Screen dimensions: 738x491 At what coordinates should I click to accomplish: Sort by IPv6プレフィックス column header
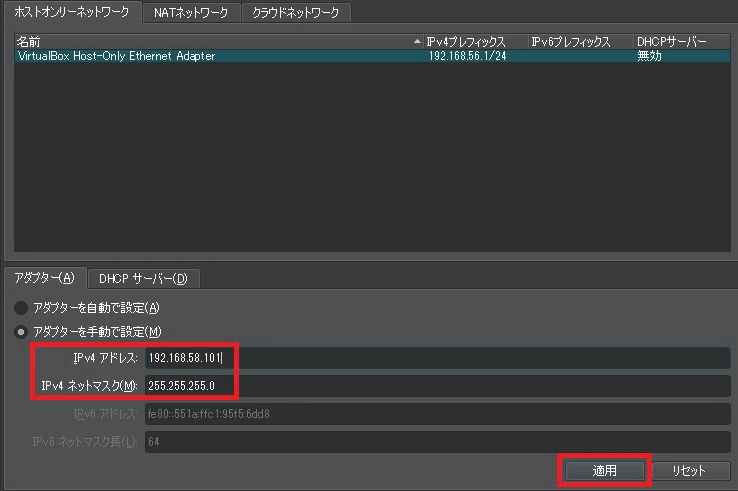point(581,42)
